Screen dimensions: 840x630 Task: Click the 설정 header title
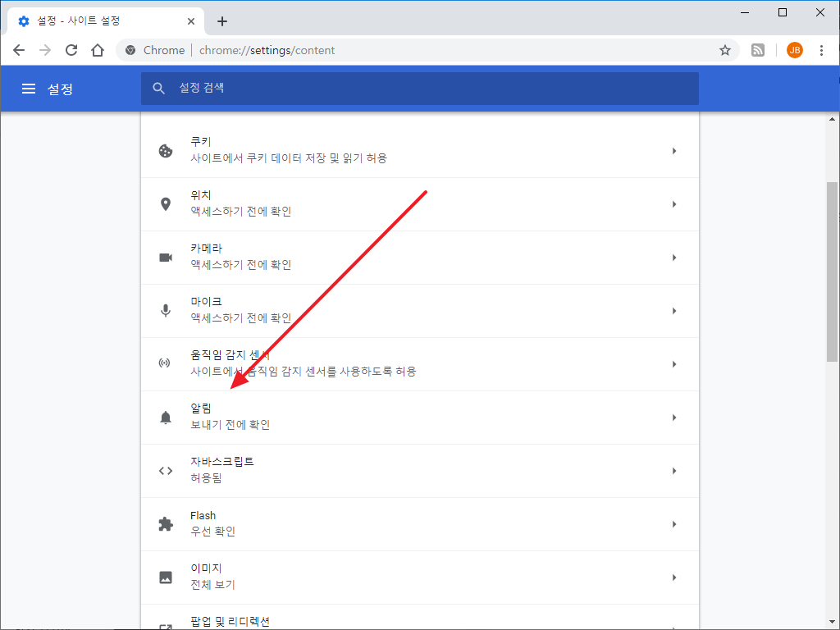click(60, 89)
